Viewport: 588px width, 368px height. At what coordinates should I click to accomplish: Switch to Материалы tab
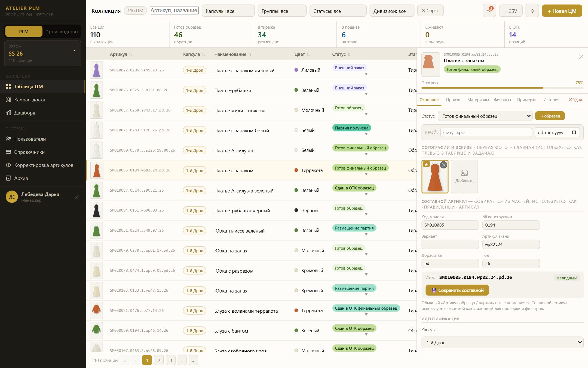pos(478,100)
